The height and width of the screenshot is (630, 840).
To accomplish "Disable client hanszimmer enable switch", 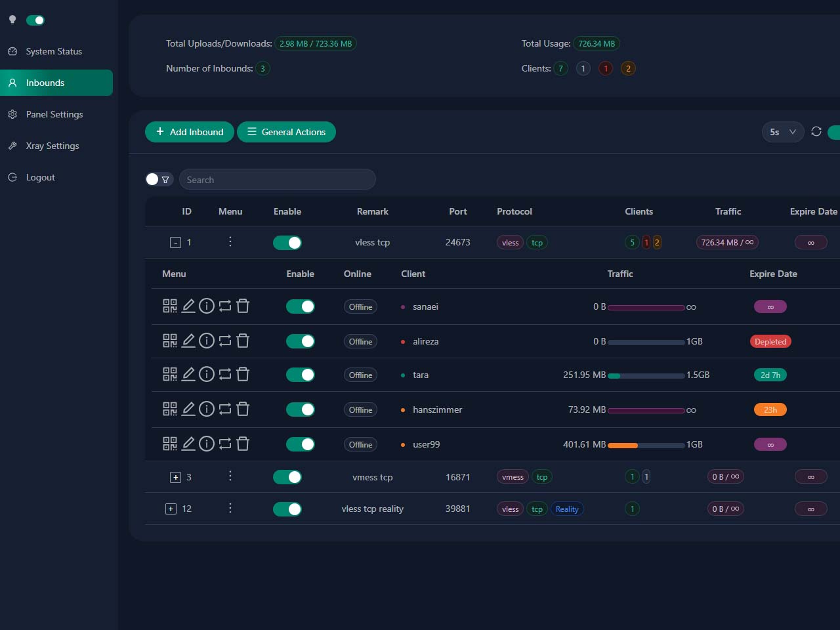I will 301,409.
